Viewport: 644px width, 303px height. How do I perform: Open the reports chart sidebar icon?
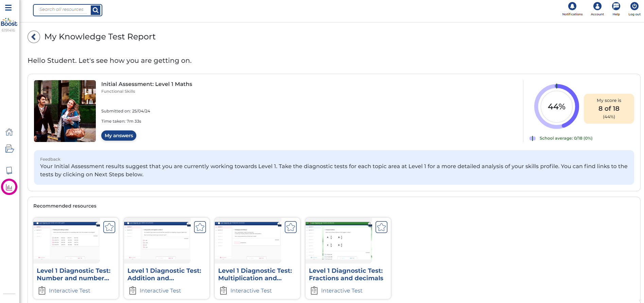pos(9,187)
